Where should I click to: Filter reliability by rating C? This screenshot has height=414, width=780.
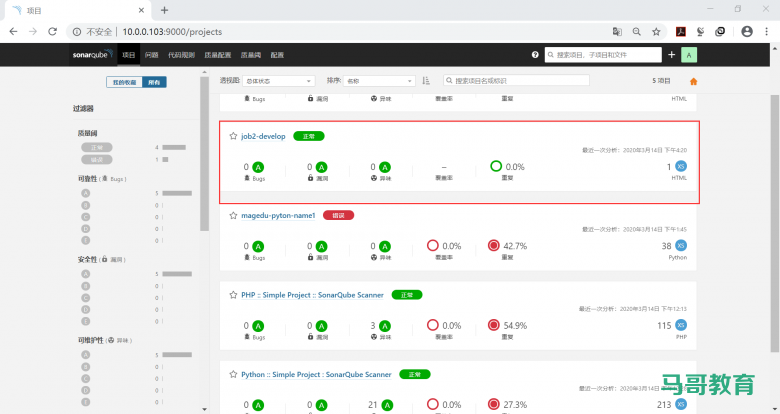86,217
